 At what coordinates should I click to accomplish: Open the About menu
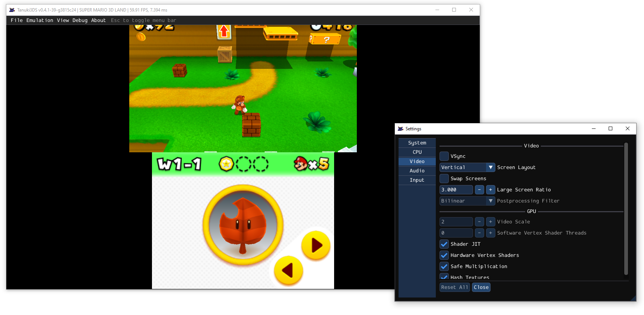(99, 20)
